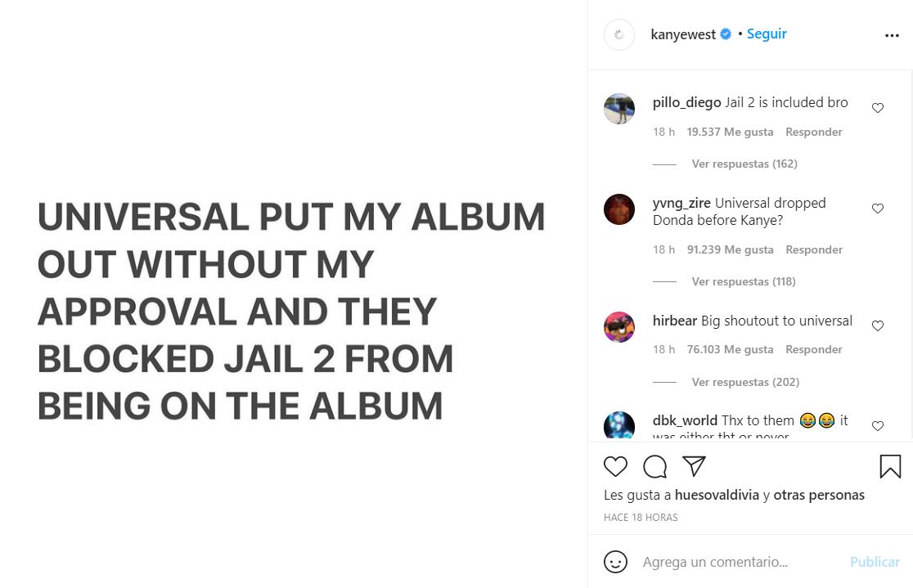Viewport: 913px width, 588px height.
Task: Reply to pillo_diego's comment
Action: tap(813, 132)
